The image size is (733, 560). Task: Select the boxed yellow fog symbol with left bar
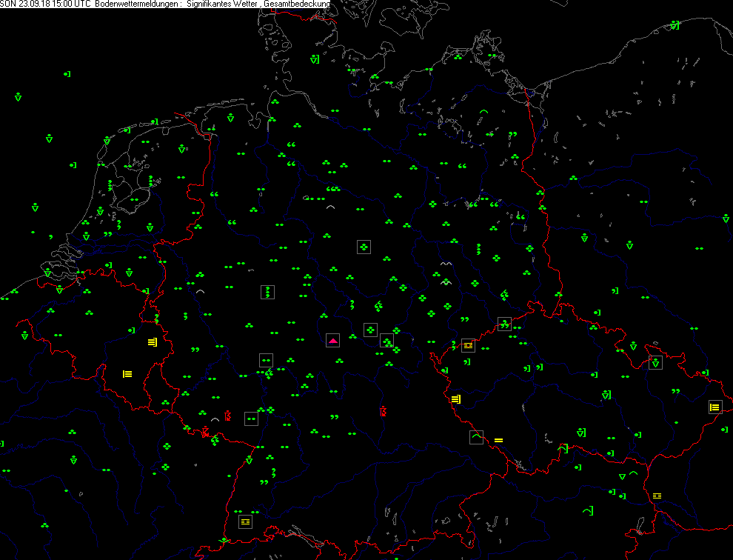[x=714, y=407]
